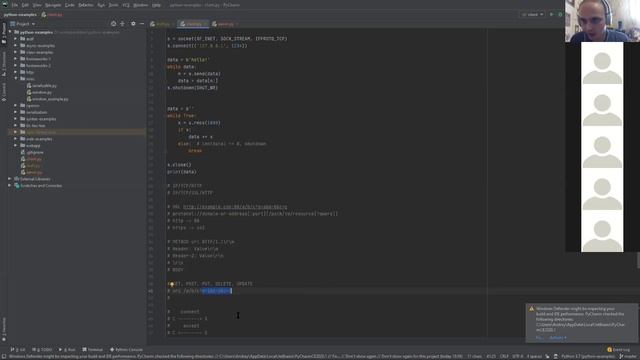Click the editor vertical scrollbar thumb
Viewport: 640px width, 360px height.
click(x=638, y=260)
